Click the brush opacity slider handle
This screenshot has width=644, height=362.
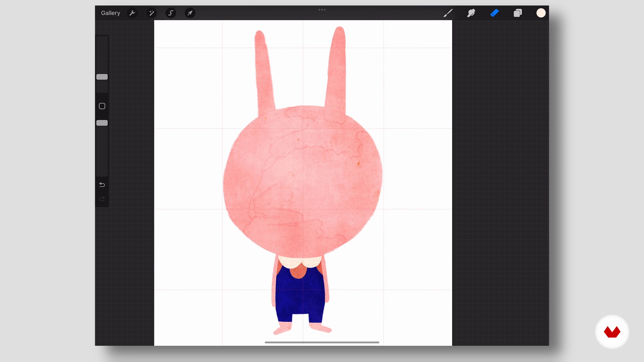[x=102, y=123]
